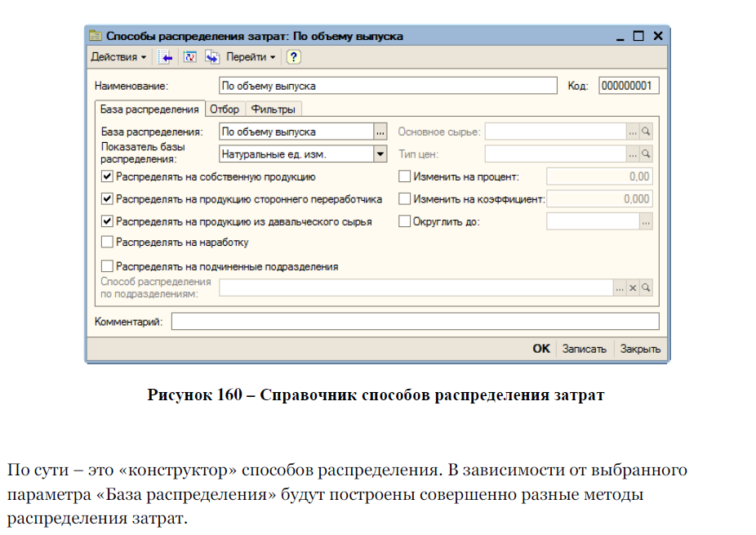Minimize the Способы распределения затрат window
This screenshot has width=756, height=535.
click(x=620, y=37)
